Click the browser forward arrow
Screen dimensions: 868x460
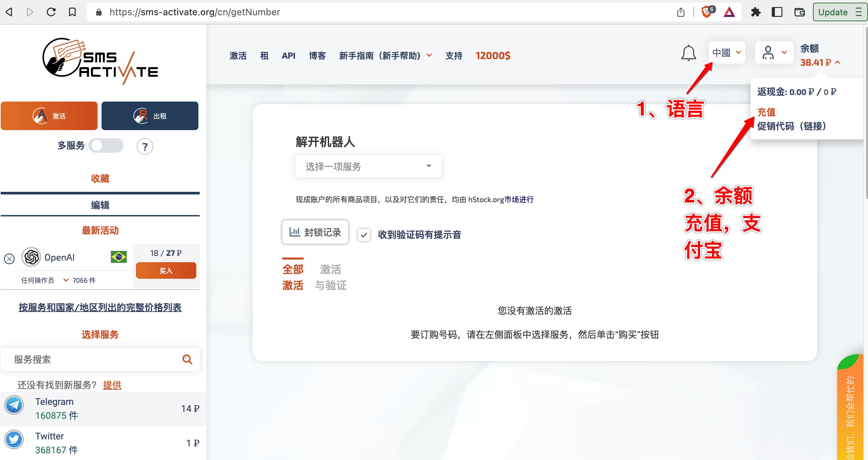[x=30, y=12]
